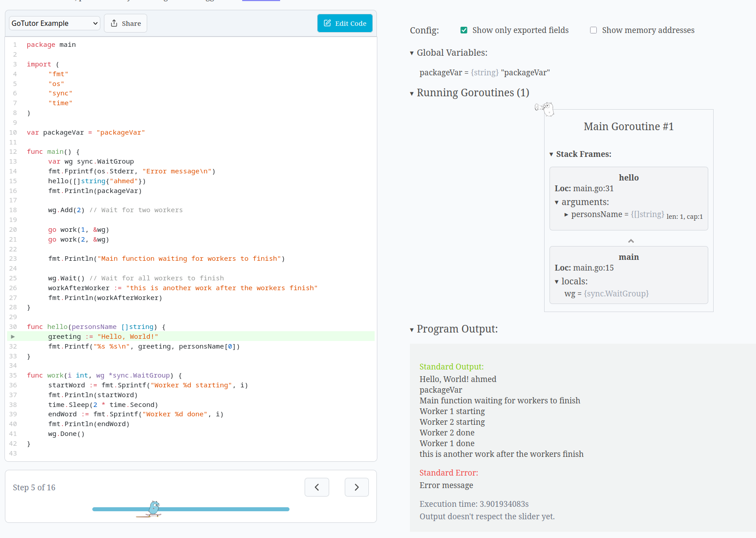Click the 'Main Goroutine #1' title
Screen dimensions: 756x538
(x=628, y=127)
